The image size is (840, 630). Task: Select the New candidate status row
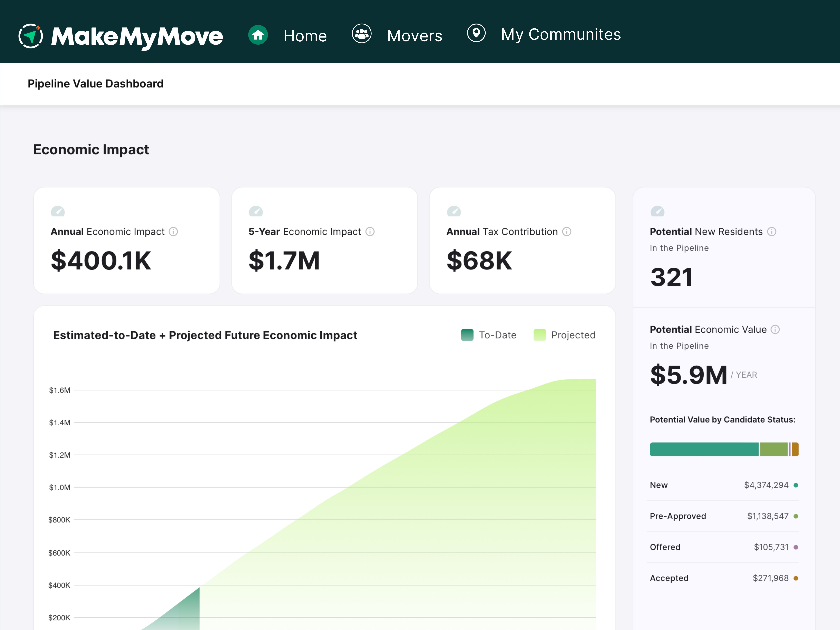tap(723, 485)
